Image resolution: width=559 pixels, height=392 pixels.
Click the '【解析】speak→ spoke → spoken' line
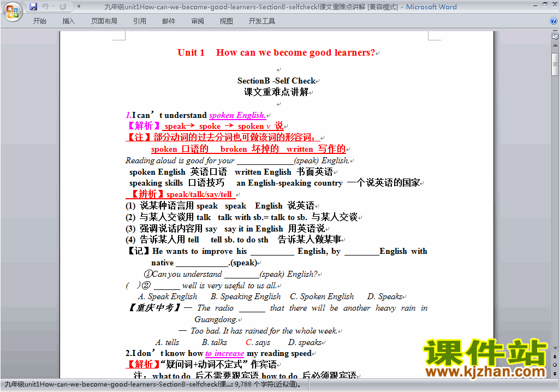point(205,126)
